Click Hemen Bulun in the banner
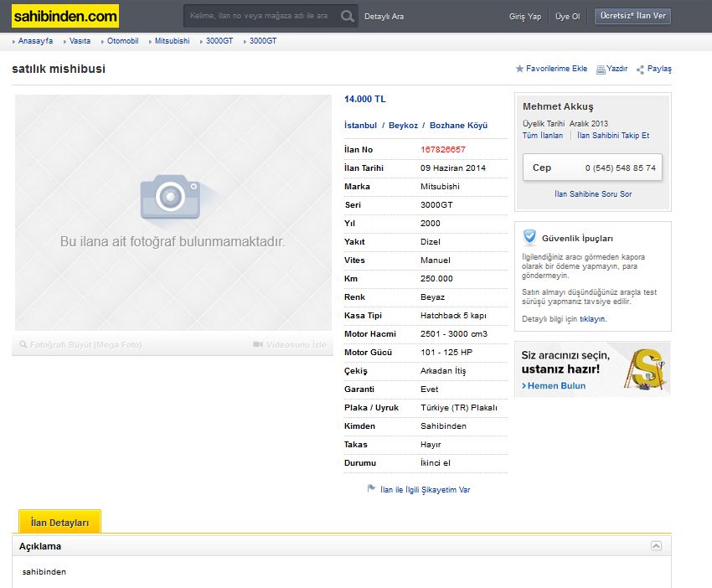Viewport: 712px width, 588px height. [554, 385]
